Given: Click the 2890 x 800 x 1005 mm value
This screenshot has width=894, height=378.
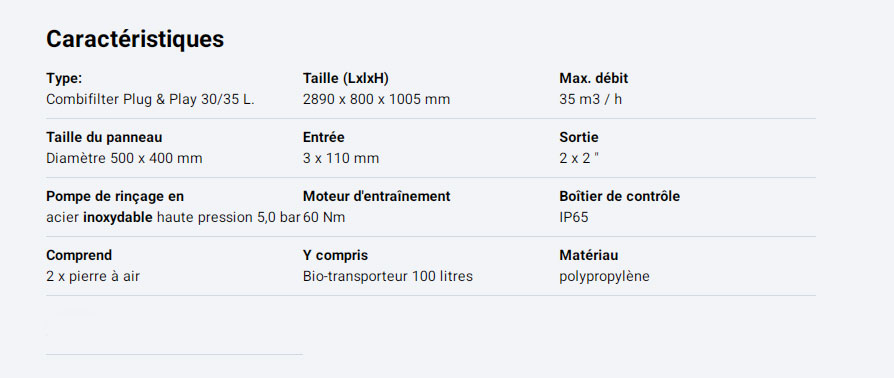Looking at the screenshot, I should [376, 99].
